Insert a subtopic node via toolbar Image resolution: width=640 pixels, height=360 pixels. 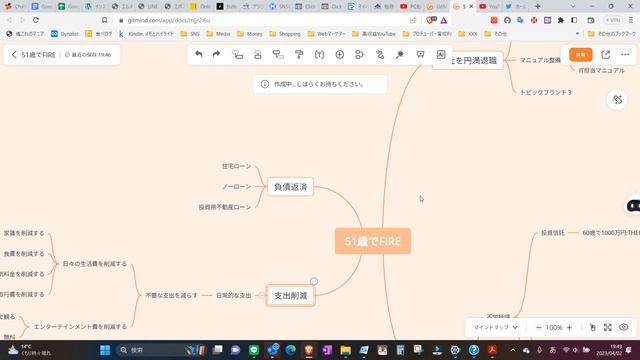(237, 54)
